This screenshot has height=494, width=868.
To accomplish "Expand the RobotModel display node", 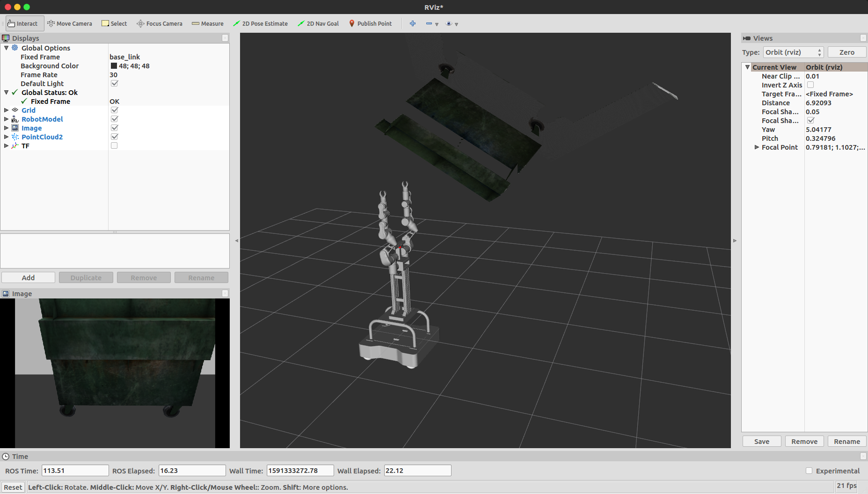I will pyautogui.click(x=6, y=119).
